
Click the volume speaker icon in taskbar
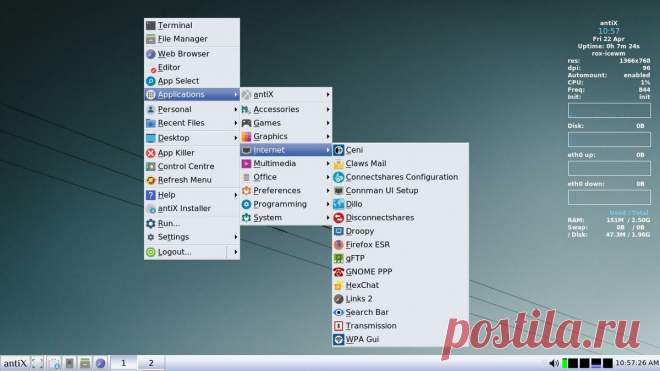pyautogui.click(x=554, y=363)
